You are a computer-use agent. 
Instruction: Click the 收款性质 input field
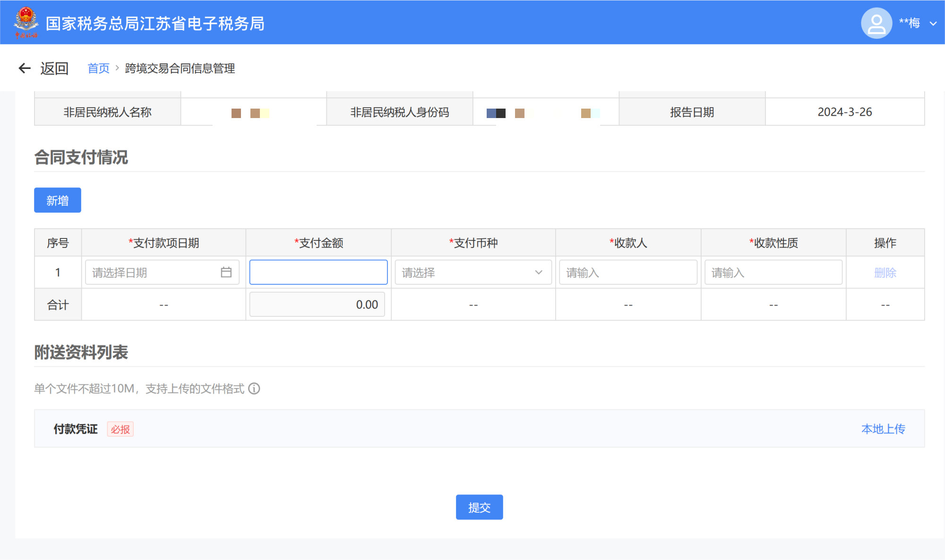773,272
